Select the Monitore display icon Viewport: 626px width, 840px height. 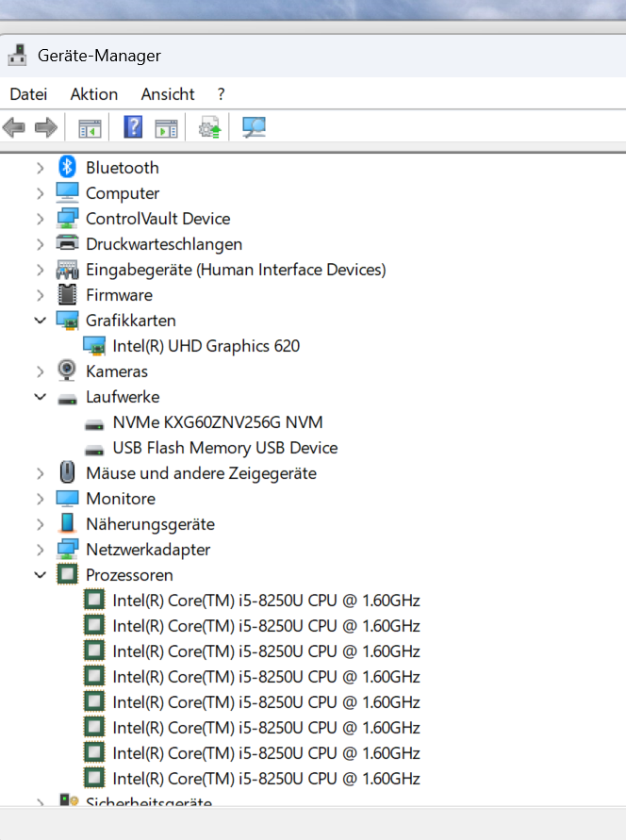click(x=67, y=498)
